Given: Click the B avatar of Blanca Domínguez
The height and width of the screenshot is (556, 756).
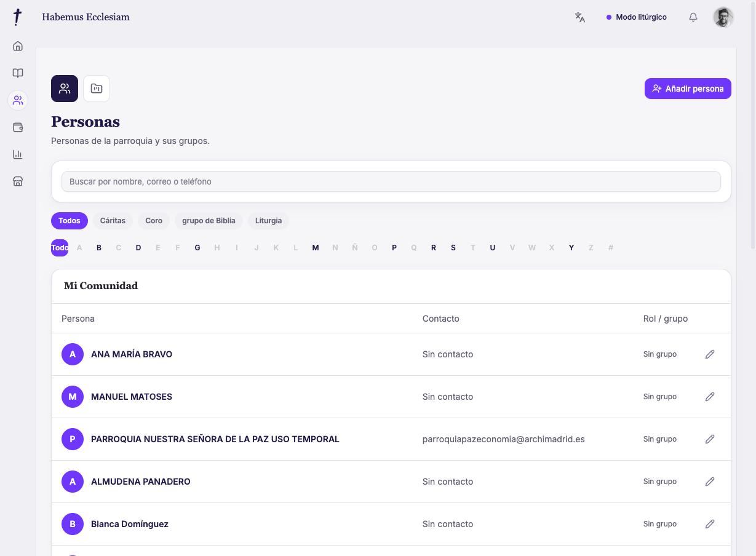Looking at the screenshot, I should (x=73, y=524).
